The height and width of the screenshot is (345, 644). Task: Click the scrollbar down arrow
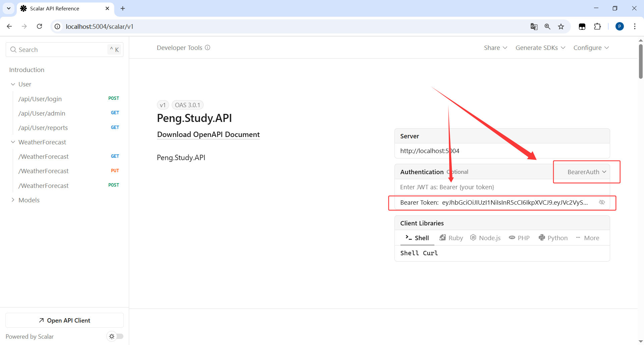pos(641,341)
